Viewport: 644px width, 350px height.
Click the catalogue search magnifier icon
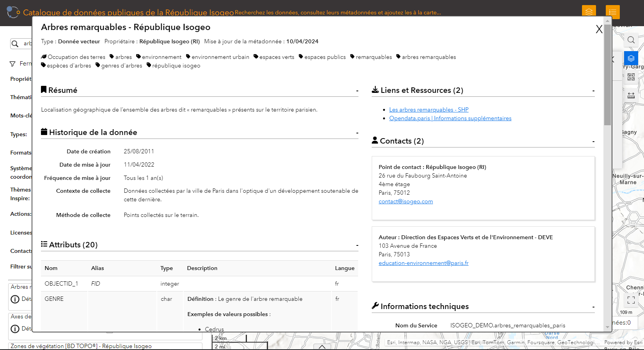pos(15,44)
